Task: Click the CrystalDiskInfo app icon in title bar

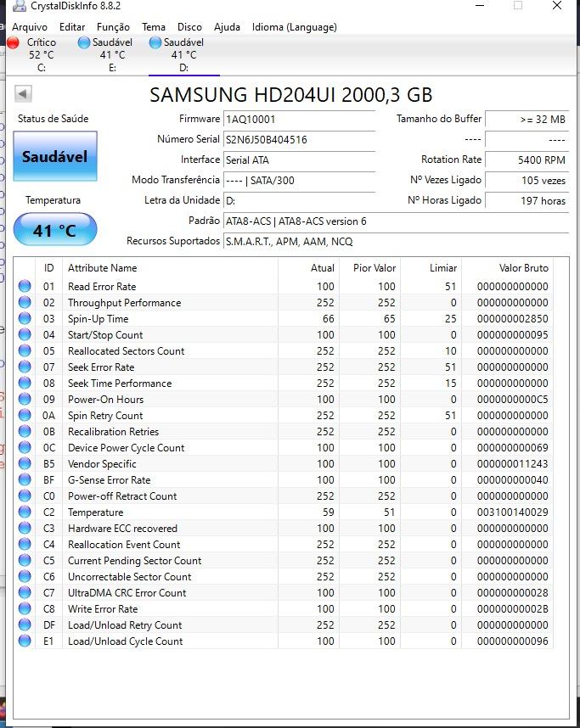Action: point(20,6)
